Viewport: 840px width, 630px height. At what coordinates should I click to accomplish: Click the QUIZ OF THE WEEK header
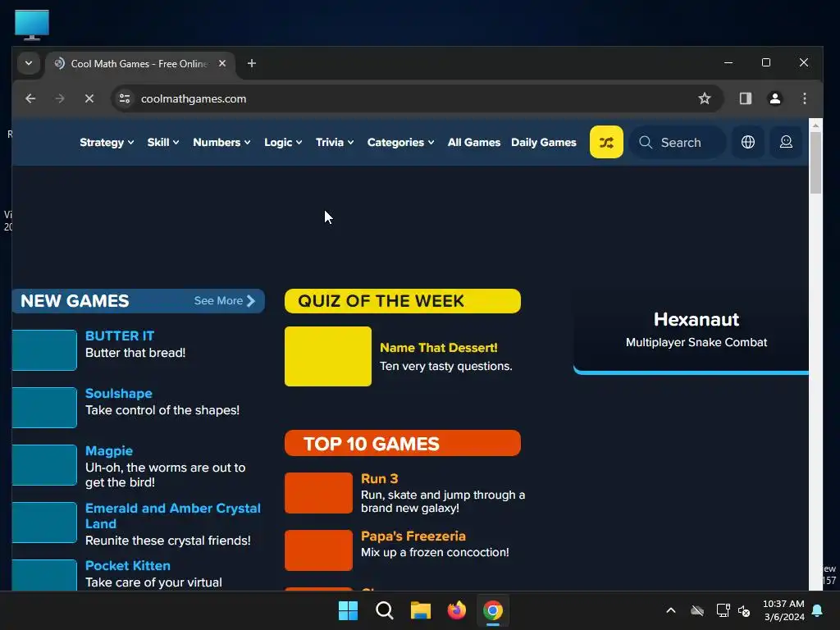(x=402, y=301)
